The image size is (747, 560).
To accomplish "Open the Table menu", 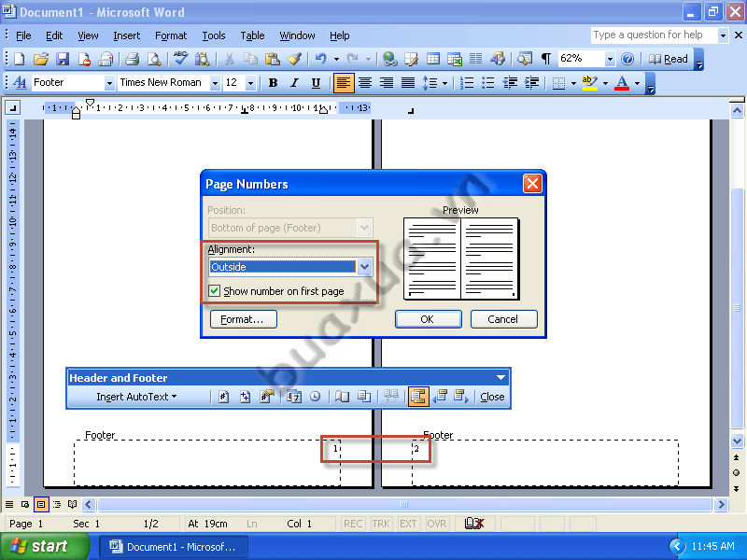I will (252, 35).
